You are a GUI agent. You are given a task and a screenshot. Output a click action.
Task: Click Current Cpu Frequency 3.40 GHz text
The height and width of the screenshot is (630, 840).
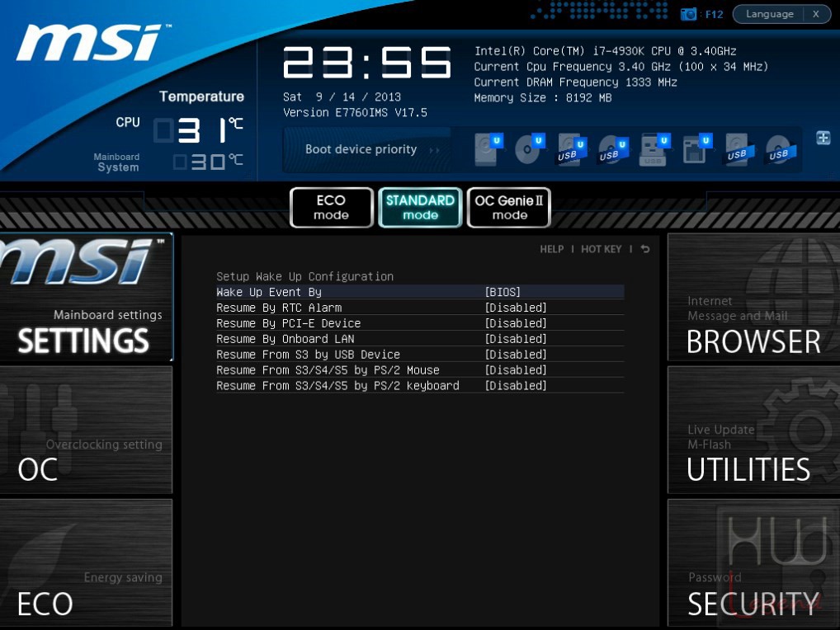pyautogui.click(x=621, y=66)
